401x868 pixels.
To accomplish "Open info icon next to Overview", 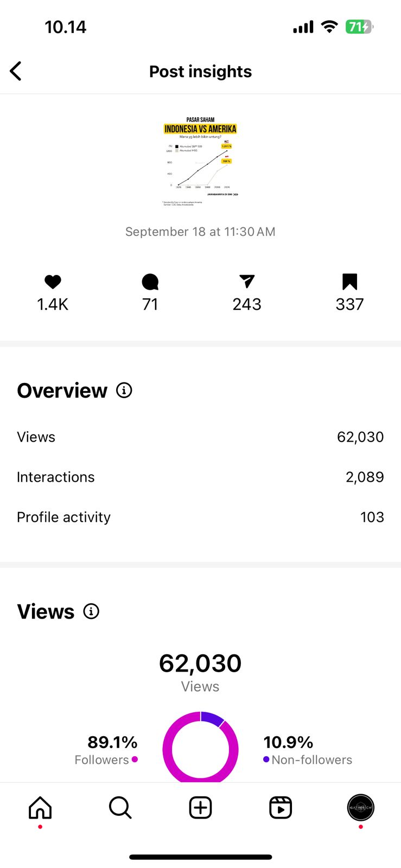I will [x=124, y=390].
